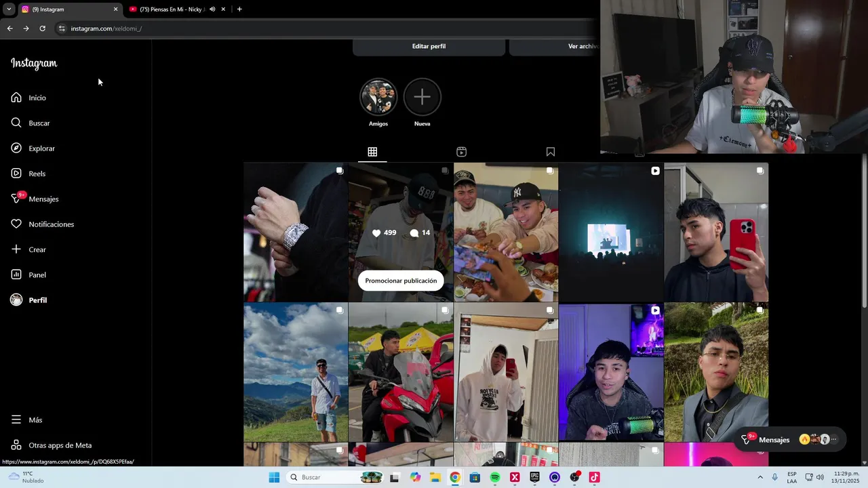Open the Windows Start menu
868x488 pixels.
[274, 477]
